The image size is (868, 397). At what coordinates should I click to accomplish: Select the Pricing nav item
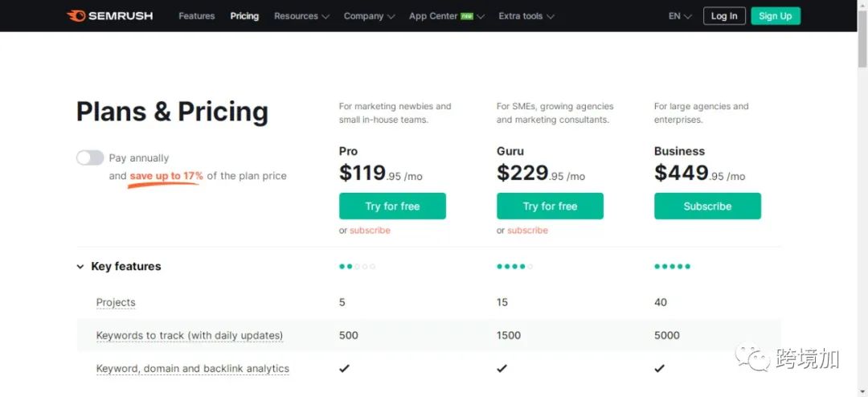click(244, 16)
